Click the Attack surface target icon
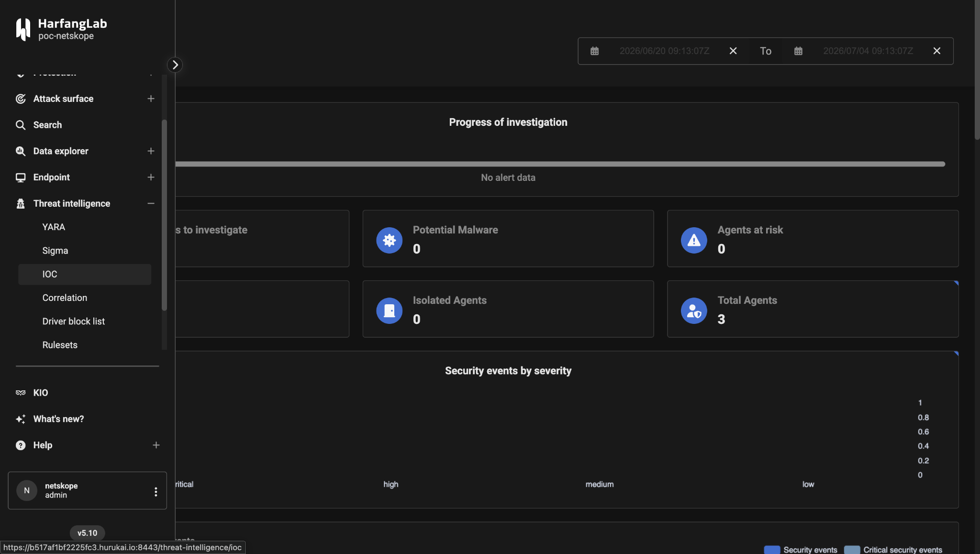 (21, 99)
